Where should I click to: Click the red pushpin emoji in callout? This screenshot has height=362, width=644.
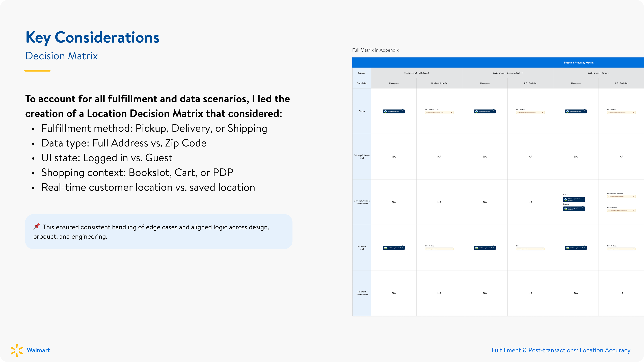pyautogui.click(x=37, y=226)
